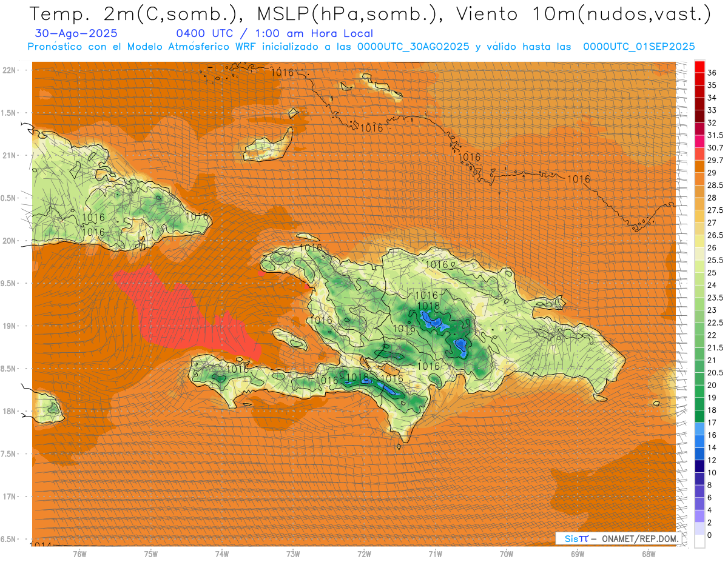Click the '7.5N' latitude tick label
This screenshot has width=728, height=562.
point(9,454)
